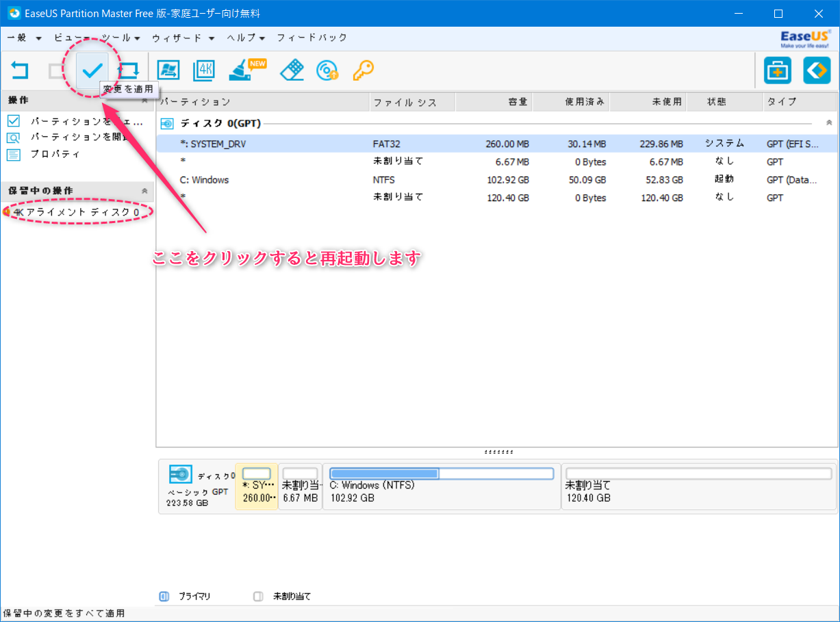Open the 一般 menu dropdown
Screen dimensions: 840x622
(25, 38)
